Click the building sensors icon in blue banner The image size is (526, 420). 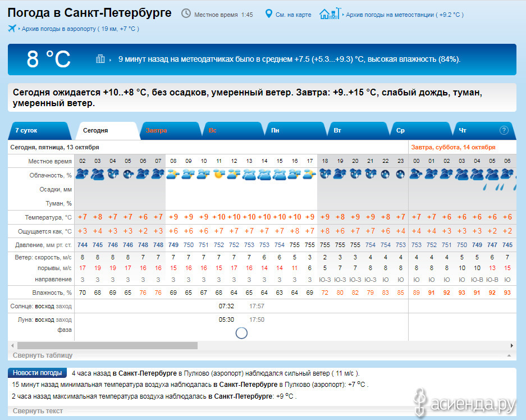(100, 59)
